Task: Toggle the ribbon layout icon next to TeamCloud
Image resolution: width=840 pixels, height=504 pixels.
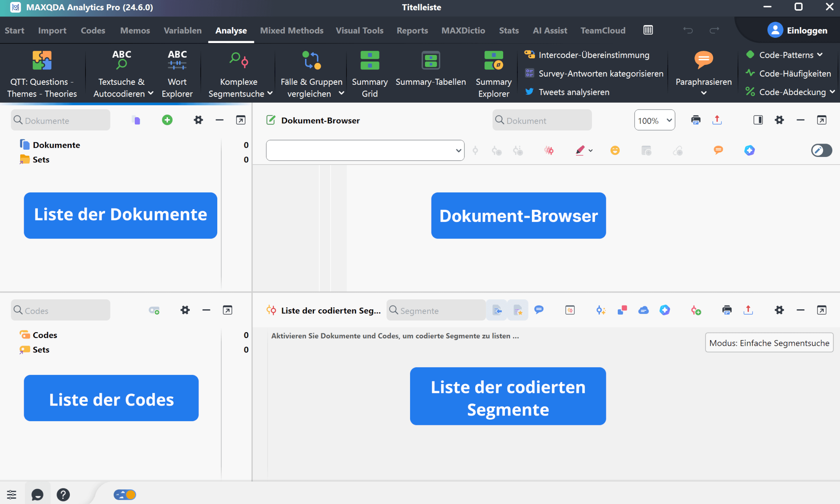Action: coord(648,30)
